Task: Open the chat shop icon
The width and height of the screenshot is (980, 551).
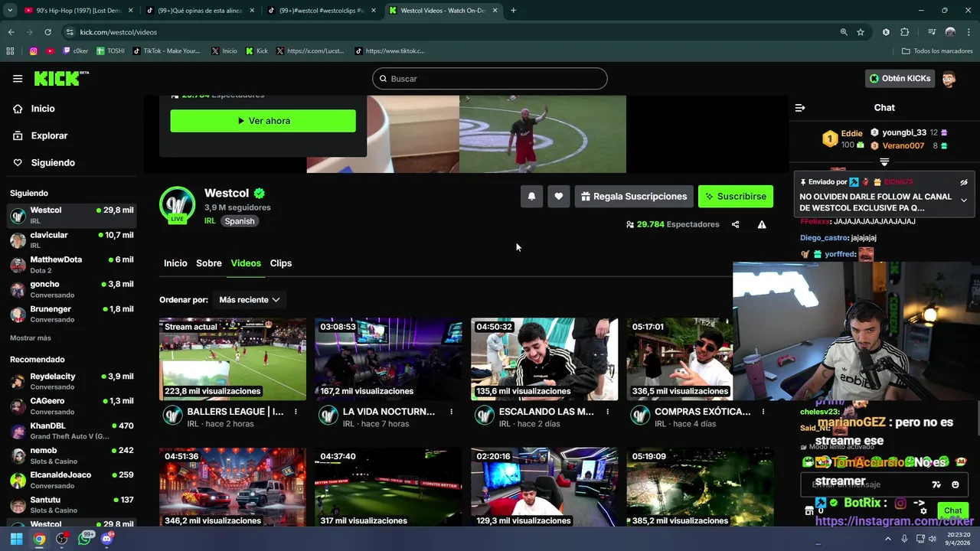Action: [x=808, y=510]
